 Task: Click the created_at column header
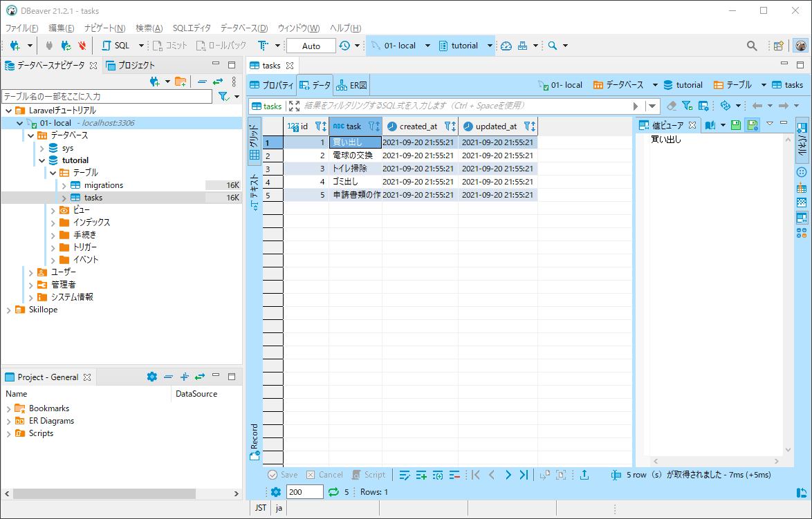420,126
